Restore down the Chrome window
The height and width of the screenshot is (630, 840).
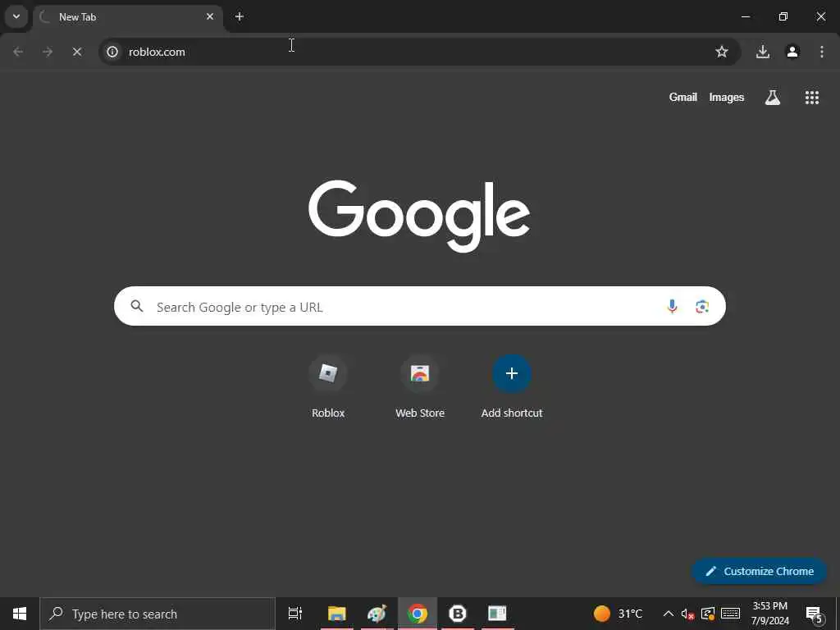783,16
